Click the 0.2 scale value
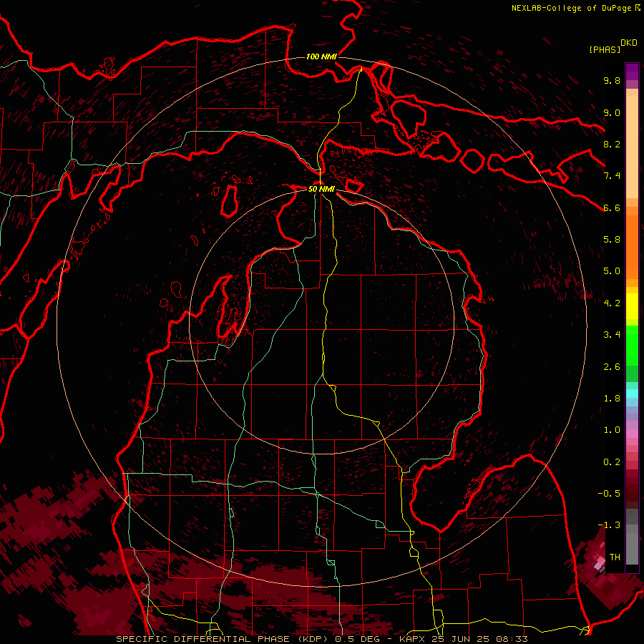The image size is (644, 644). pyautogui.click(x=612, y=462)
